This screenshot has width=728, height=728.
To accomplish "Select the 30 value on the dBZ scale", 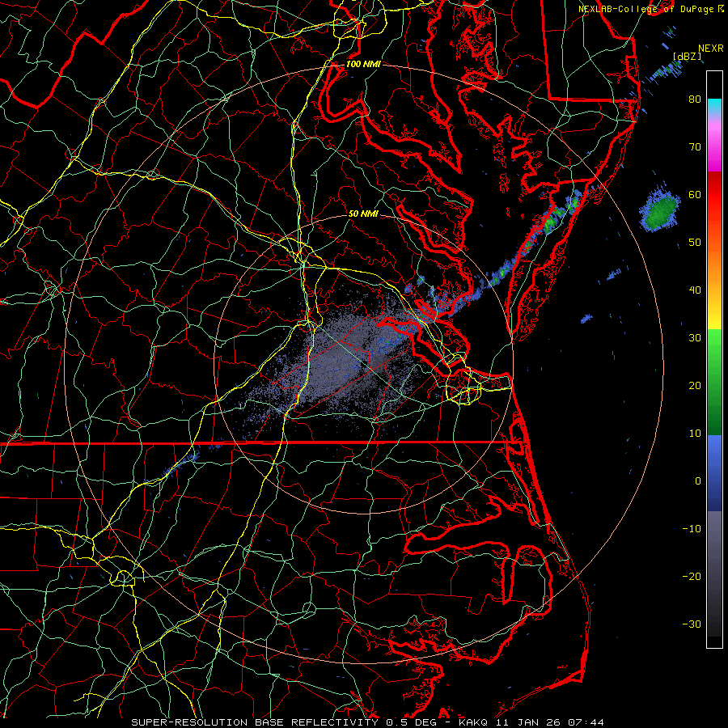I will (695, 337).
